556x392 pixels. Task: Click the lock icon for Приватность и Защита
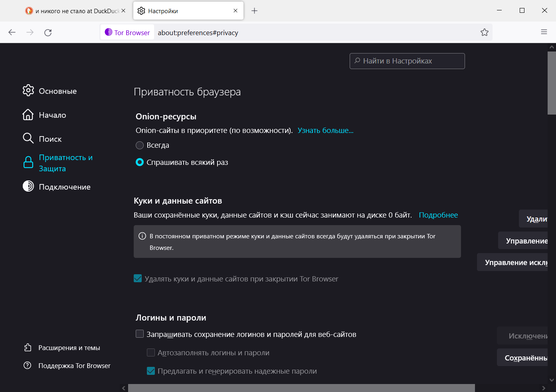(28, 162)
